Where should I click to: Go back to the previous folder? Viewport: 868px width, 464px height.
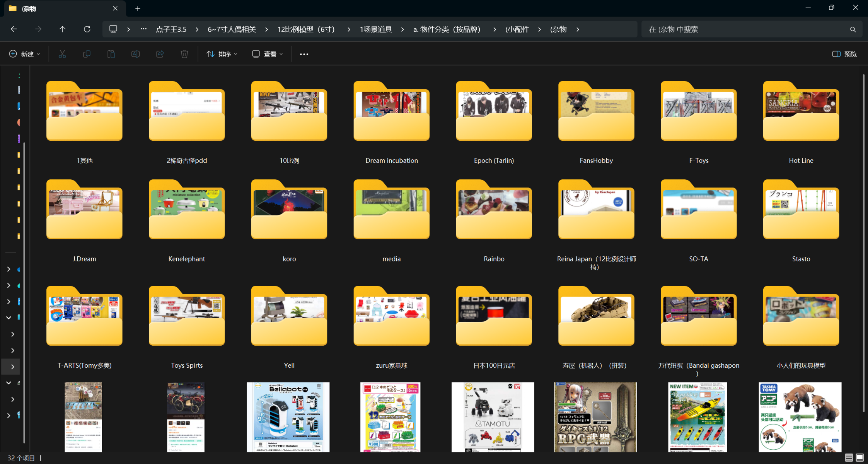[14, 29]
